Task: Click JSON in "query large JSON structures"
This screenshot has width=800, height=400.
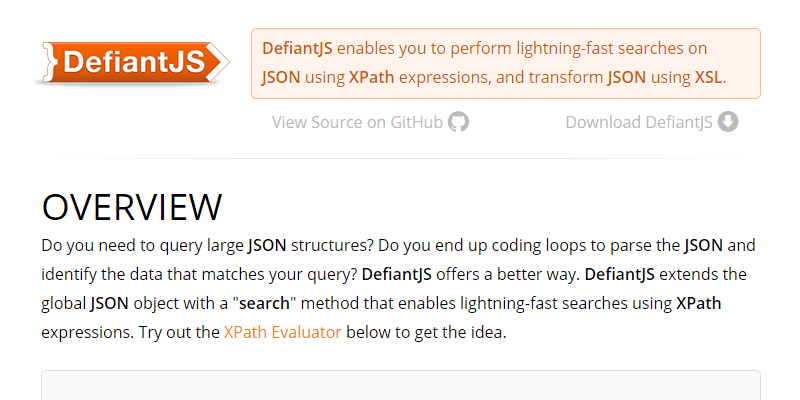Action: pyautogui.click(x=269, y=244)
